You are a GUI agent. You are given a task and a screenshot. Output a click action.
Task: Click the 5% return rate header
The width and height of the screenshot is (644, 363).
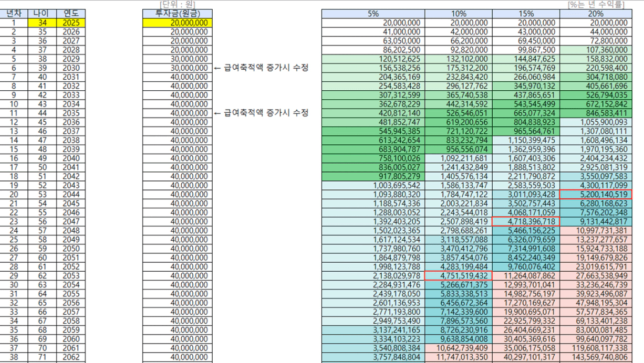[373, 14]
